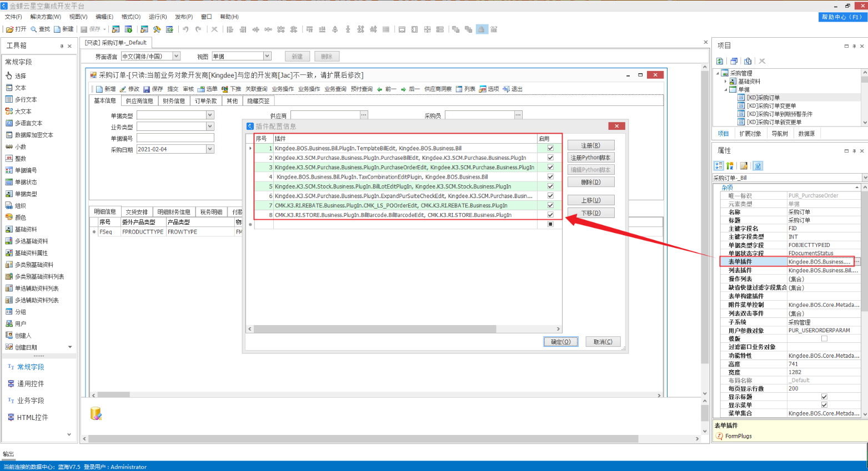Click the categorized view icon in the 属性 panel
868x471 pixels.
[x=719, y=165]
